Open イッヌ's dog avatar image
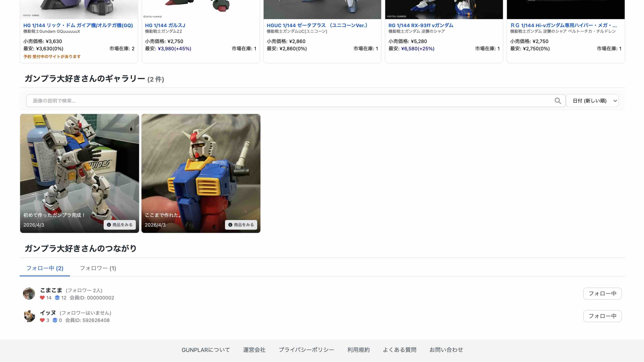 coord(29,316)
